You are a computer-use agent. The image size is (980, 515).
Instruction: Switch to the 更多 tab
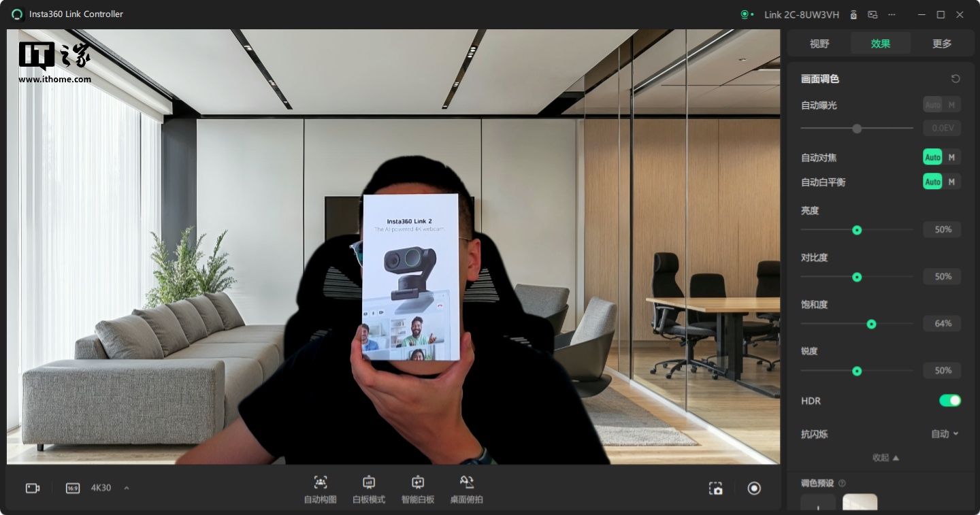click(x=942, y=44)
